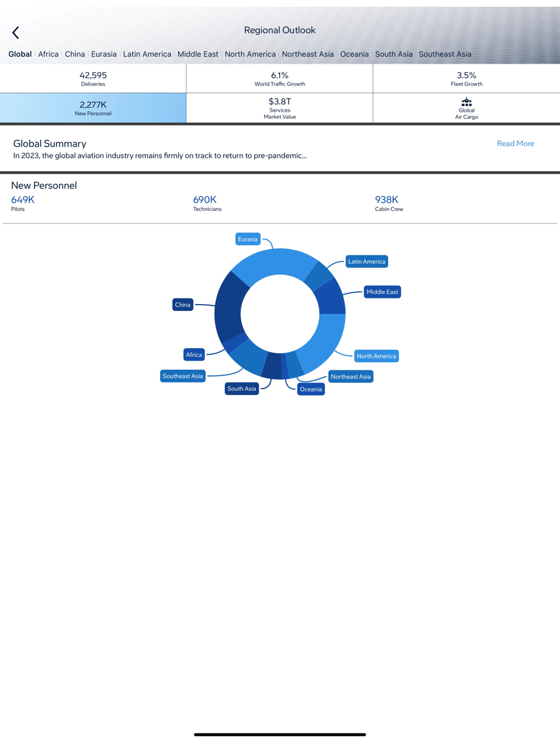Select the 42,595 Deliveries tile
This screenshot has width=560, height=747.
pos(93,78)
